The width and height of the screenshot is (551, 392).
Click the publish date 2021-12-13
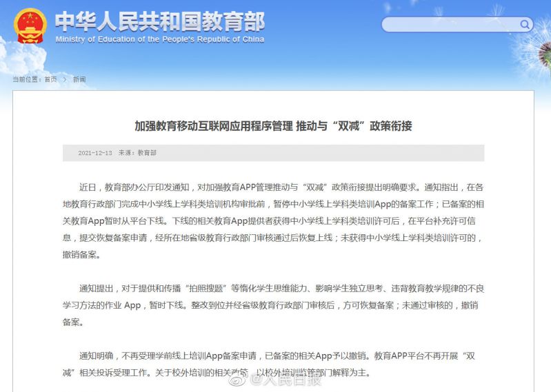tap(95, 153)
